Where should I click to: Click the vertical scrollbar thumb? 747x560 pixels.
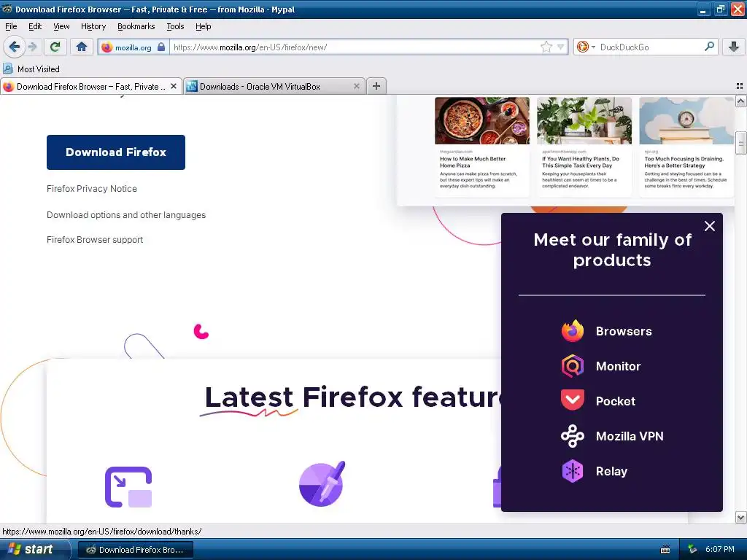click(740, 143)
